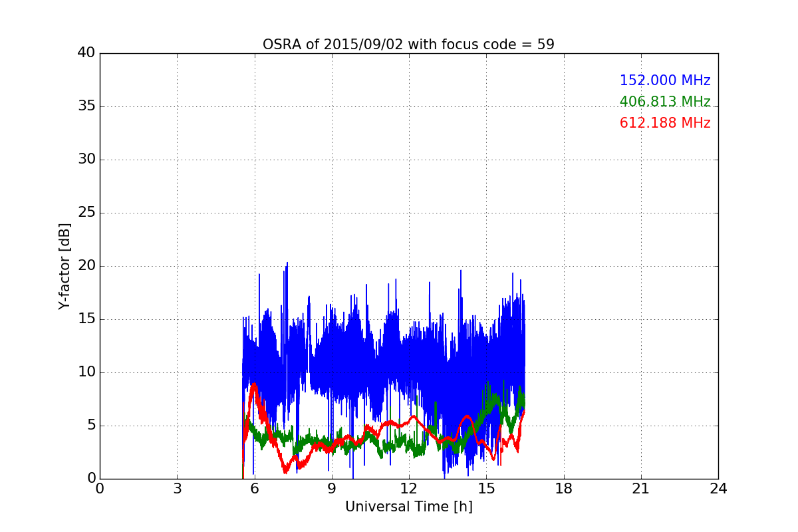The image size is (798, 532).
Task: Click the y-axis tick label '15'
Action: [86, 319]
